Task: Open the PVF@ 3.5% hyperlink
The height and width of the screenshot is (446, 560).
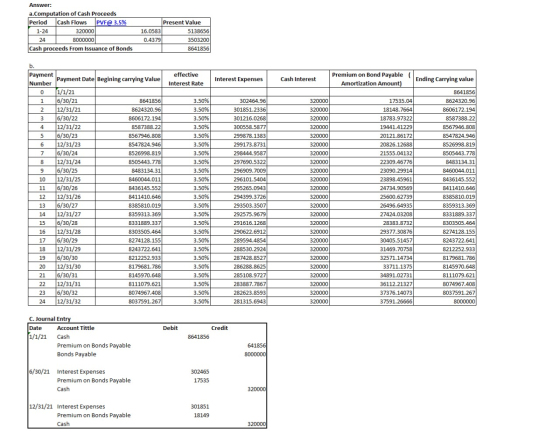Action: [111, 22]
